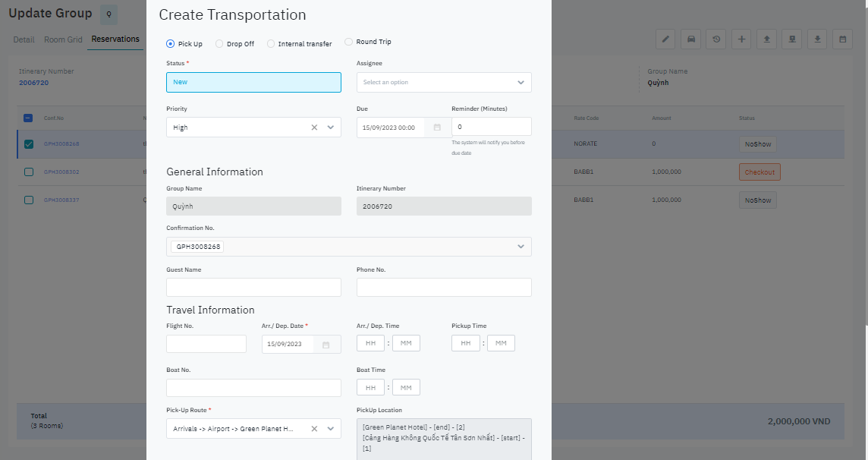The height and width of the screenshot is (460, 868).
Task: Clear the Pick-Up Route selection
Action: [314, 429]
